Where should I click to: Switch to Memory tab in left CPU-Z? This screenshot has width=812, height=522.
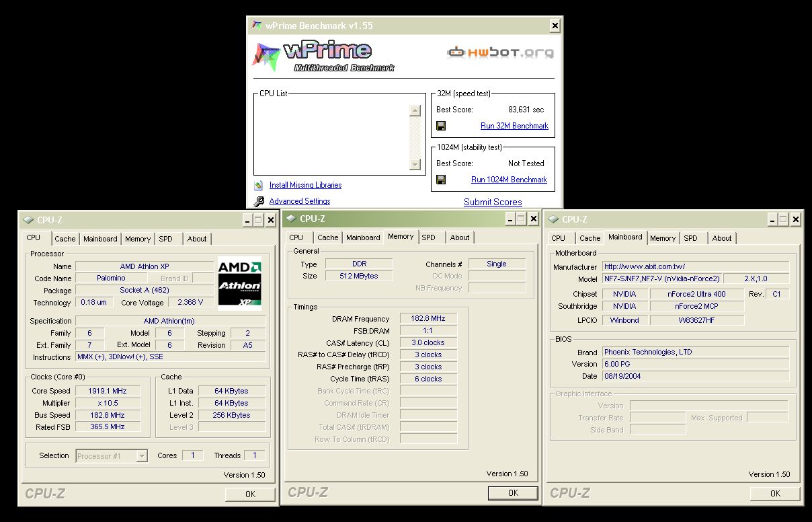138,239
